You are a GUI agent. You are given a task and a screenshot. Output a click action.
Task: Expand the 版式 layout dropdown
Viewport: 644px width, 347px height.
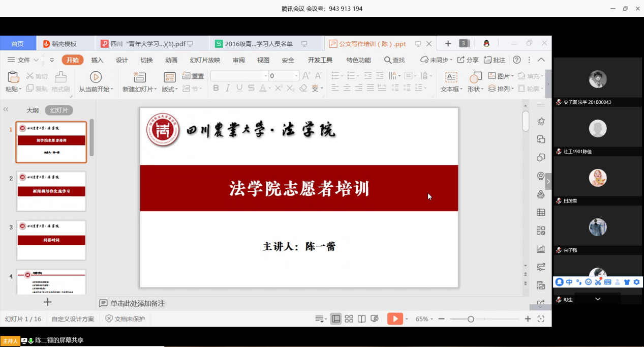tap(170, 89)
